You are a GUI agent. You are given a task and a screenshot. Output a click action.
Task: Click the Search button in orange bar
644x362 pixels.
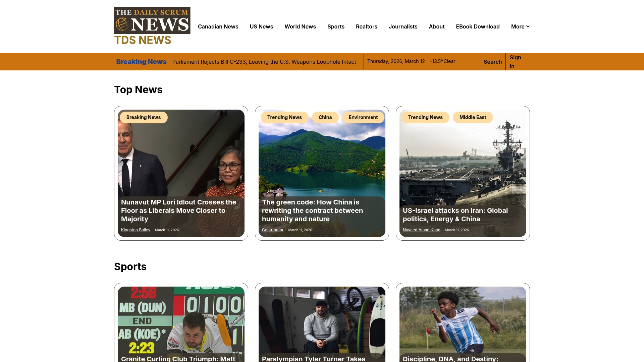492,62
